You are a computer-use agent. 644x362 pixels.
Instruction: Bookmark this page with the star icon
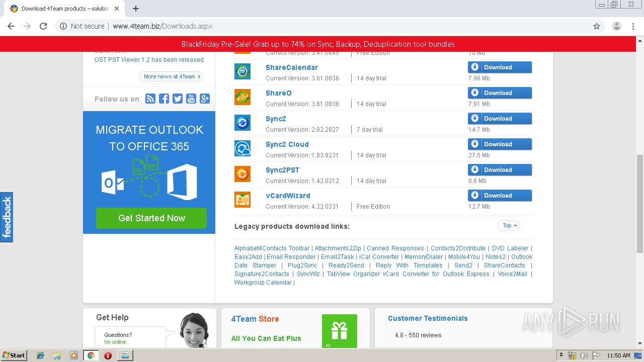[x=597, y=26]
